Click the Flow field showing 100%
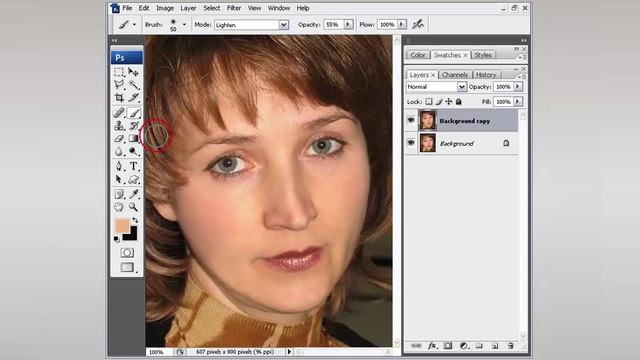The image size is (640, 360). coord(387,24)
